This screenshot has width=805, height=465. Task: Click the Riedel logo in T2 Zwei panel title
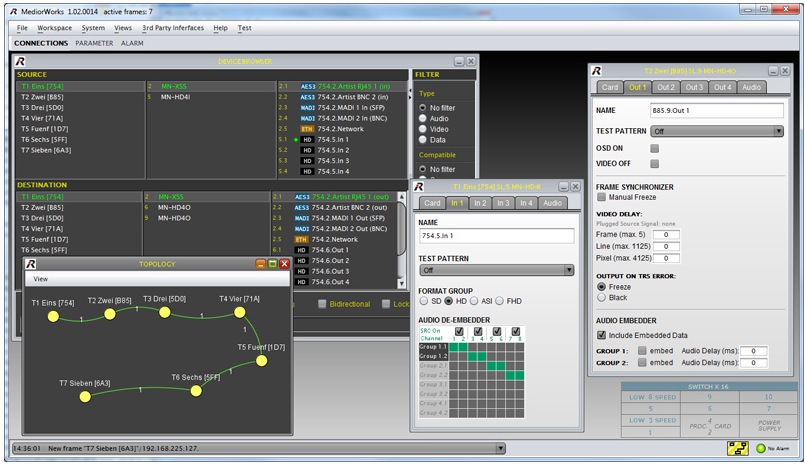pos(596,71)
